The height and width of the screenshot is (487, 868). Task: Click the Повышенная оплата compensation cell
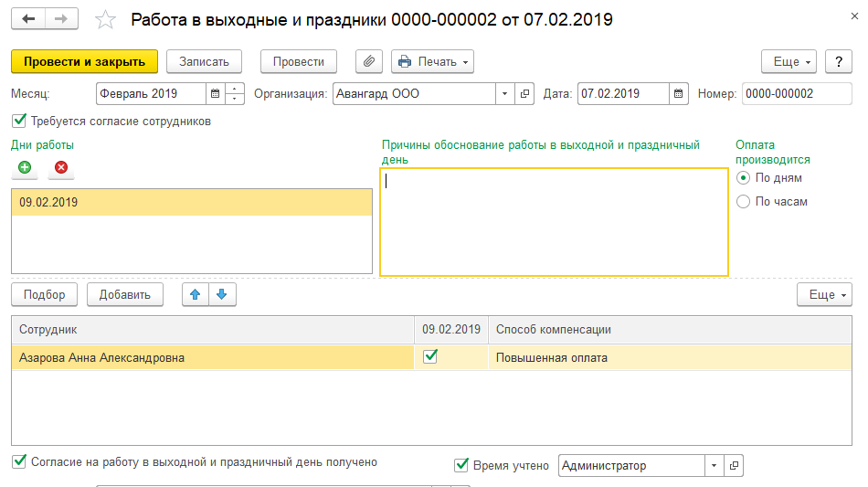tap(670, 357)
